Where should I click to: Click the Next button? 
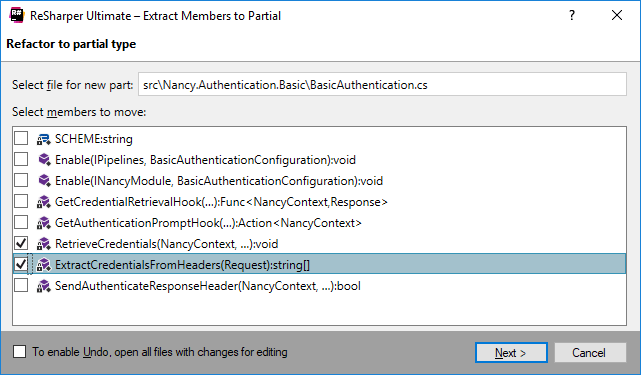point(511,353)
